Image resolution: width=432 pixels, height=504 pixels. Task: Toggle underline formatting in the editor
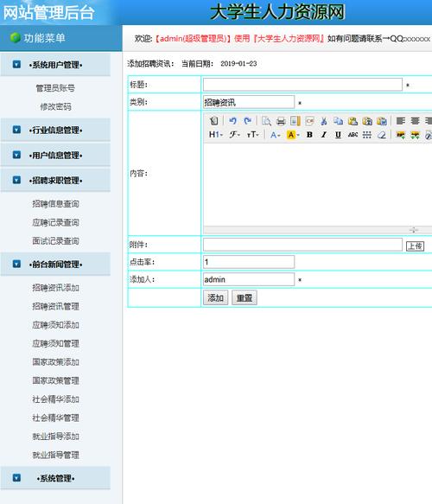338,135
